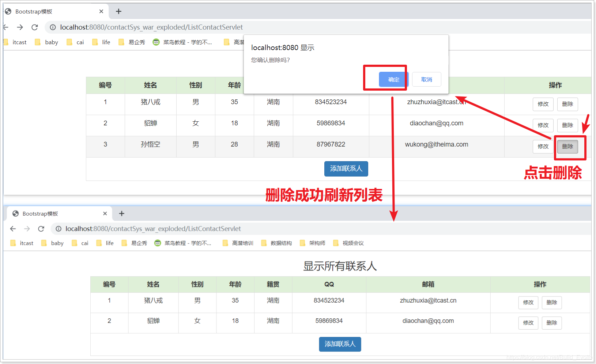Click 修改 for 猪八戒 in the top table
Image resolution: width=596 pixels, height=364 pixels.
click(x=543, y=104)
